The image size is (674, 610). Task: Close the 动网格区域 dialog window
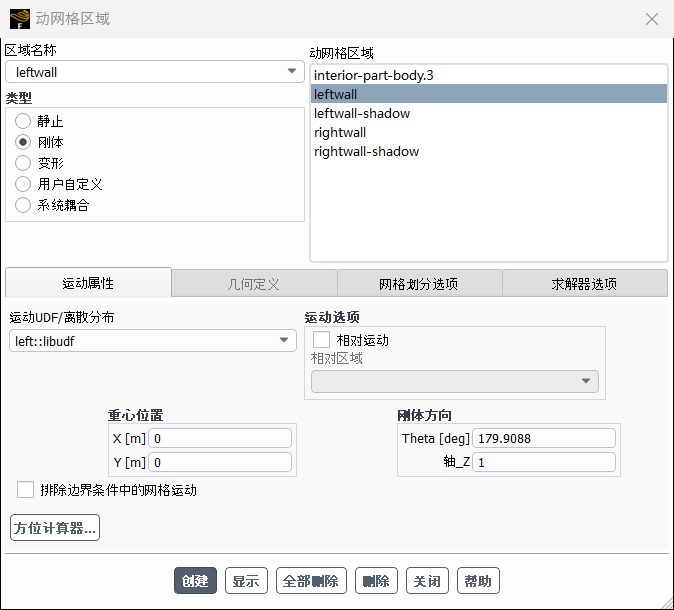pyautogui.click(x=652, y=19)
